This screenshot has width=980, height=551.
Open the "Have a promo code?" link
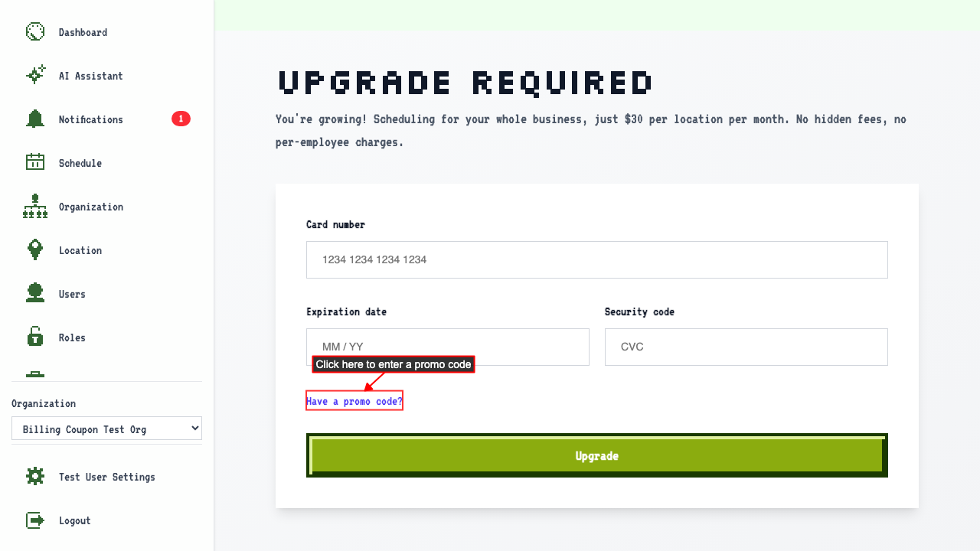click(x=354, y=401)
